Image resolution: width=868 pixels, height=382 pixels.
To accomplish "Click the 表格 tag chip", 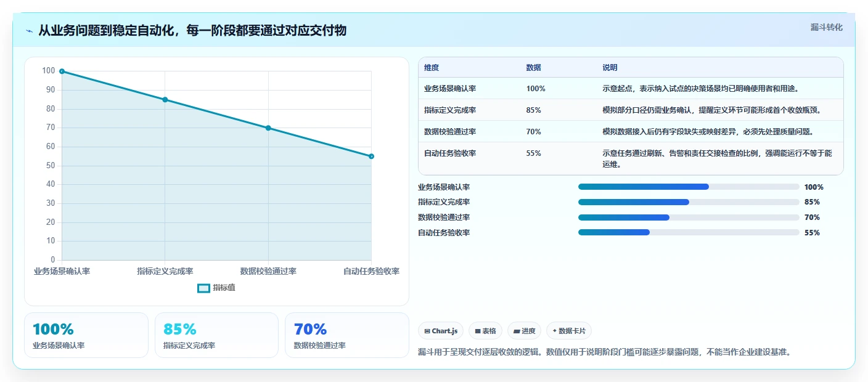I will (x=485, y=331).
